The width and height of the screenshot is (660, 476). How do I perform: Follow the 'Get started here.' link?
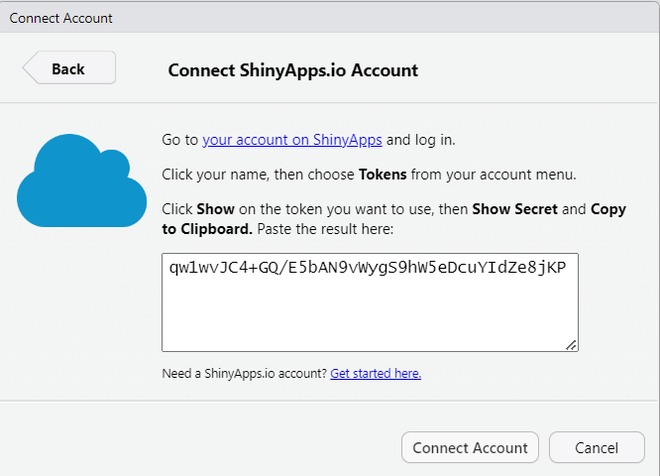375,373
